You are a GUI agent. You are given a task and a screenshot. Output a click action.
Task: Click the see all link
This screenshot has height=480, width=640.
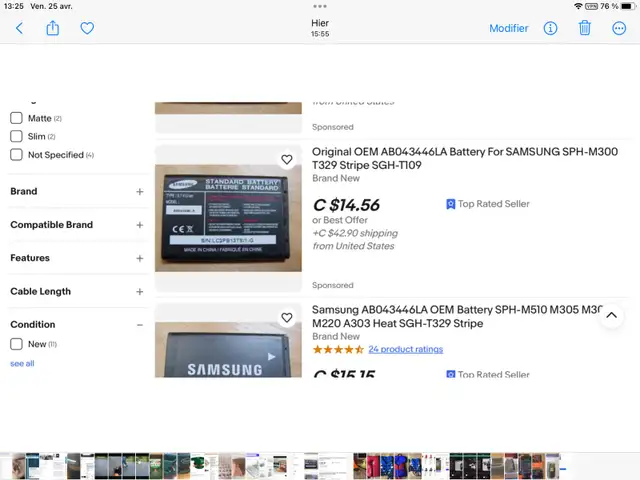(22, 363)
